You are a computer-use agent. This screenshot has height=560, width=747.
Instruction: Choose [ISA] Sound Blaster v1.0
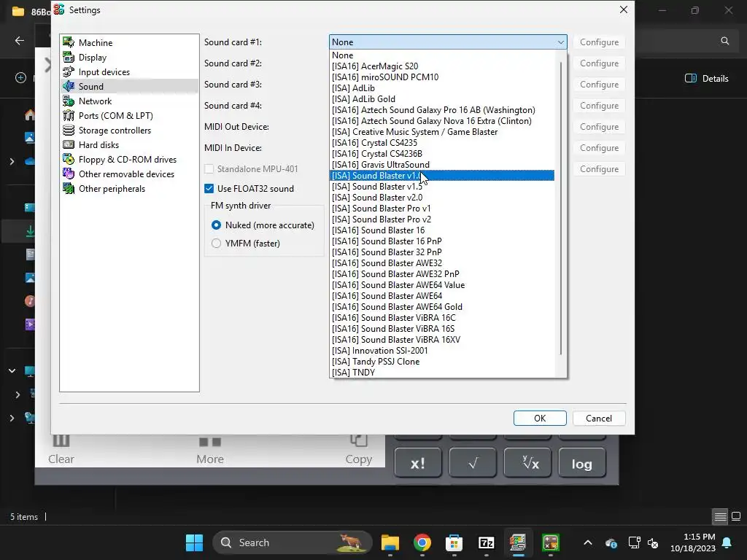pyautogui.click(x=442, y=176)
